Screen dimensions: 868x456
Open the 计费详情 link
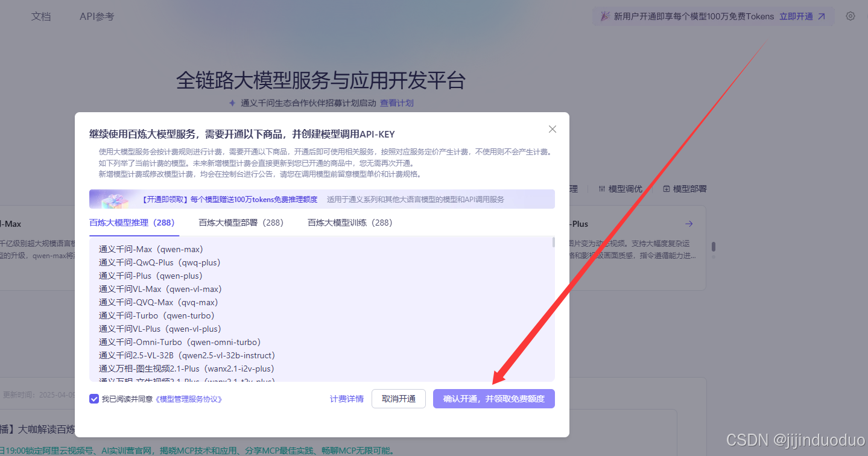[x=347, y=399]
